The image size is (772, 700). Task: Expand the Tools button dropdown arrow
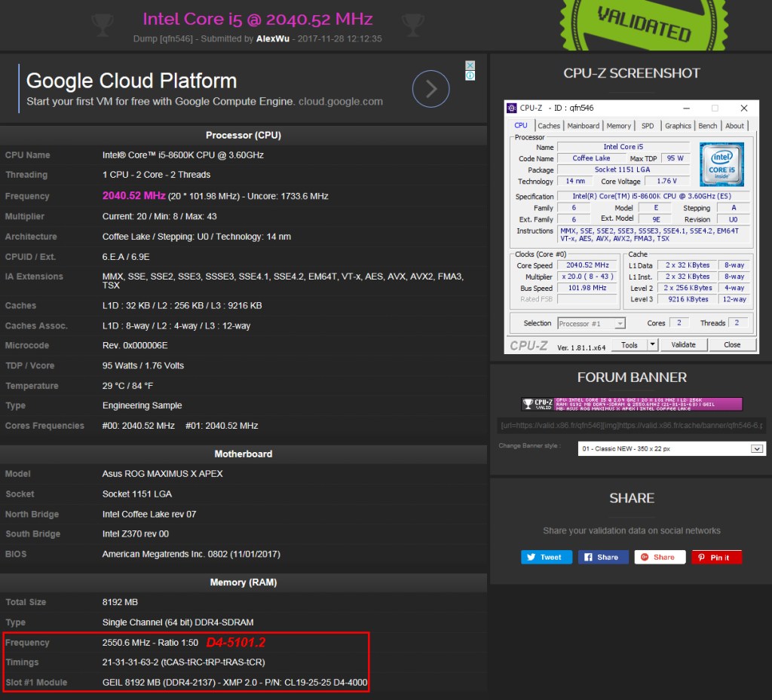pos(652,345)
